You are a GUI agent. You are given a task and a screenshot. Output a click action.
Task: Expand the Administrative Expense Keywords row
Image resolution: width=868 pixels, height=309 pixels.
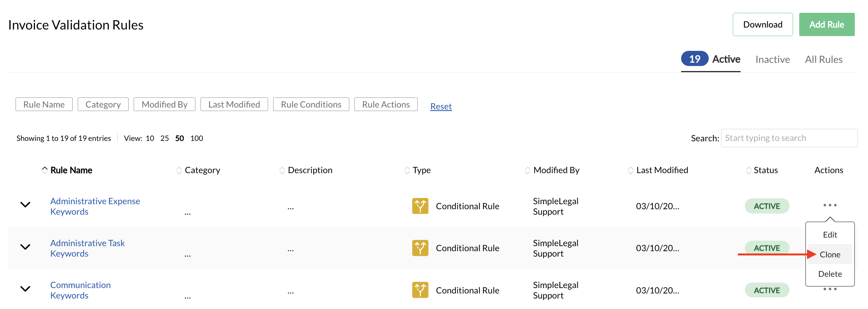25,205
